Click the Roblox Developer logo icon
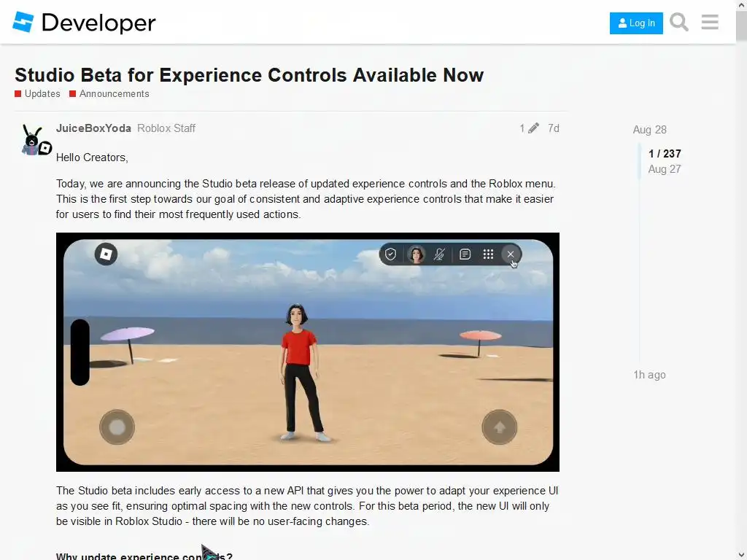Screen dimensions: 747x560 [x=23, y=22]
